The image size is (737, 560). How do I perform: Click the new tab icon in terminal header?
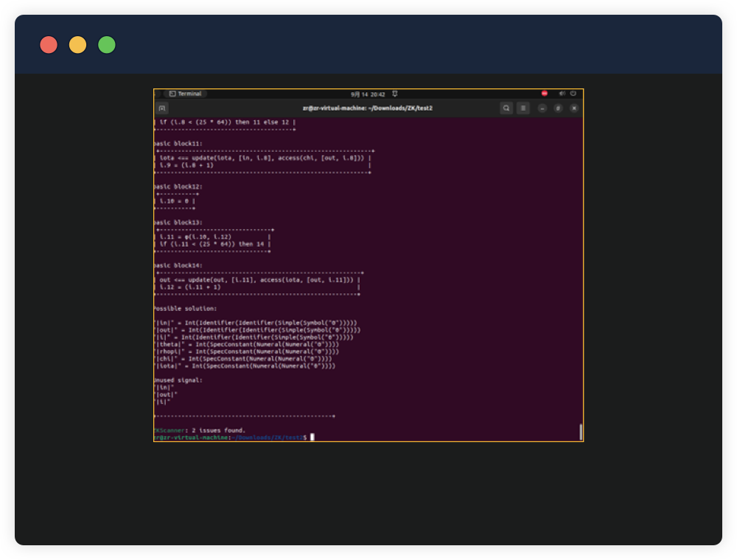click(x=162, y=108)
